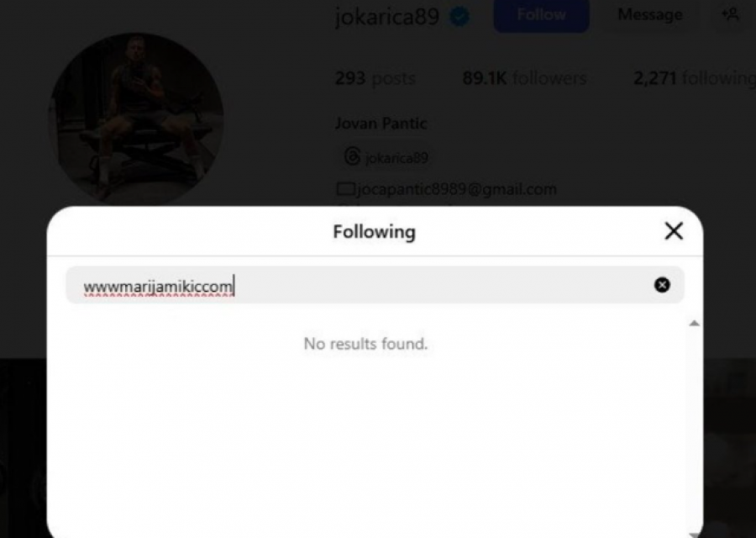Image resolution: width=756 pixels, height=538 pixels.
Task: Click the Jovan Pantic display name
Action: tap(381, 124)
